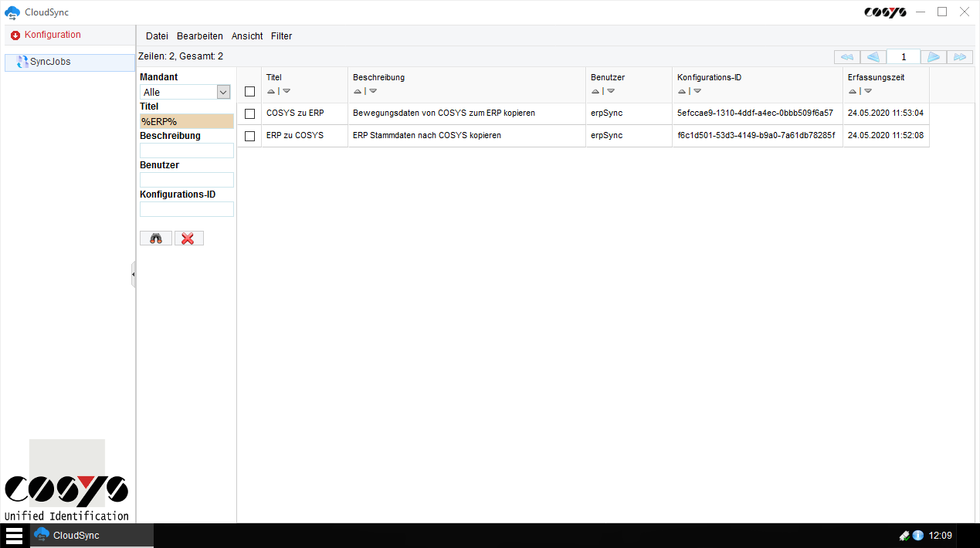Go to previous page with left arrow icon
Viewport: 980px width, 548px height.
point(872,56)
